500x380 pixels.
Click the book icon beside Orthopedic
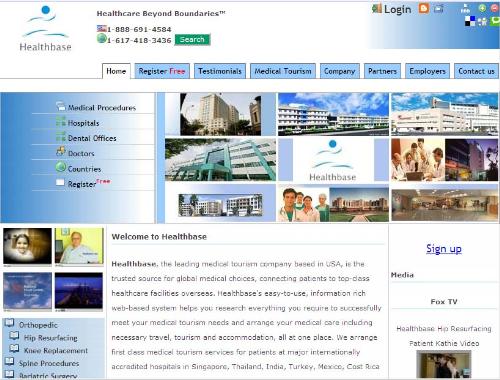[10, 323]
